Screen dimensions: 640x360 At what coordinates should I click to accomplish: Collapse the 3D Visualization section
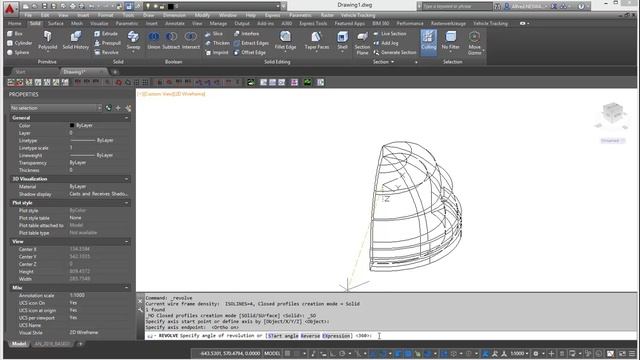coord(126,179)
